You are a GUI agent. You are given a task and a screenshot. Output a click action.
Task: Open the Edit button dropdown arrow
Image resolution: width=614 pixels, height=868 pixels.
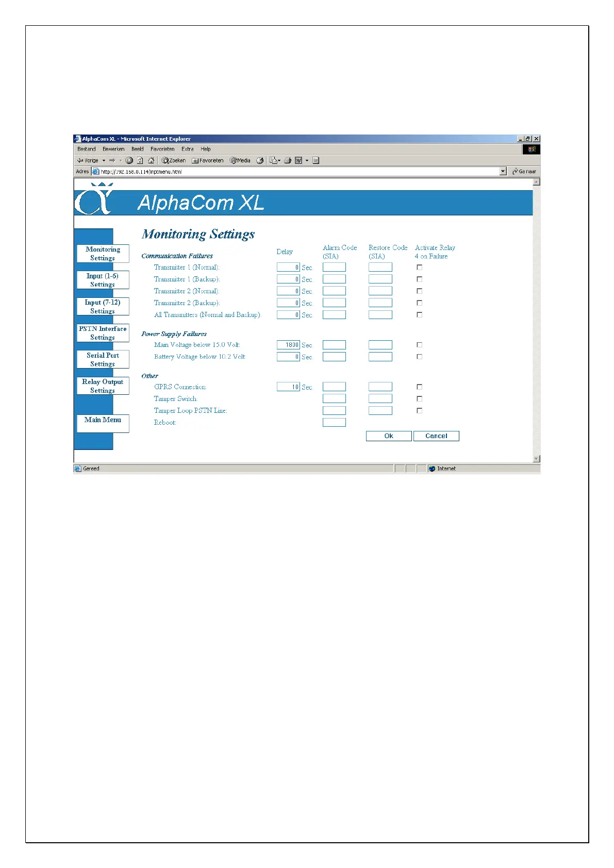click(x=307, y=160)
